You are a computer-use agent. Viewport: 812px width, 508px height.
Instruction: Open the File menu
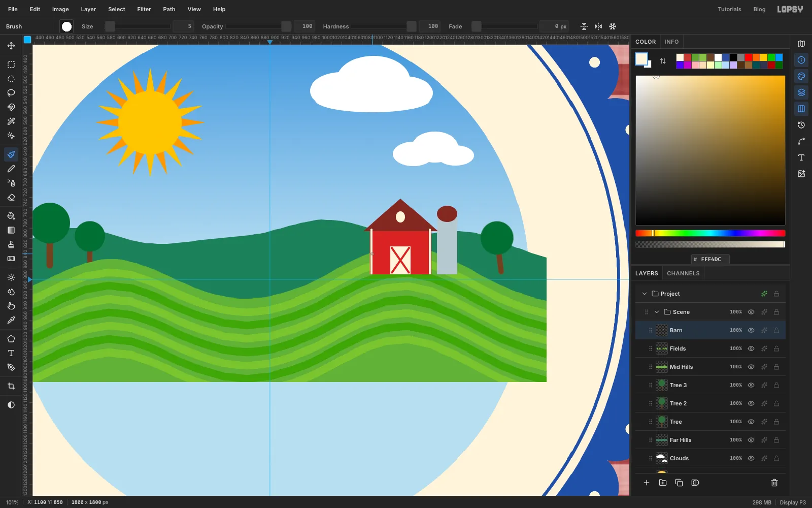coord(13,9)
